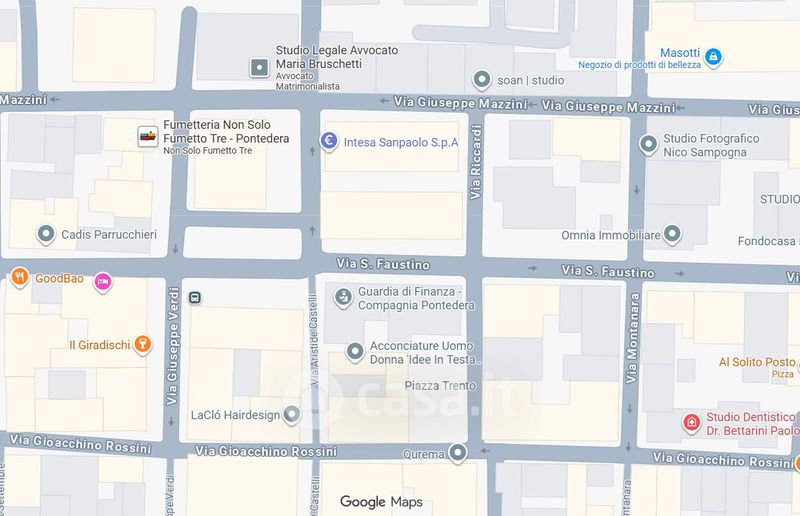Click the Acconciature Uomo Donna pin
800x516 pixels.
tap(355, 352)
